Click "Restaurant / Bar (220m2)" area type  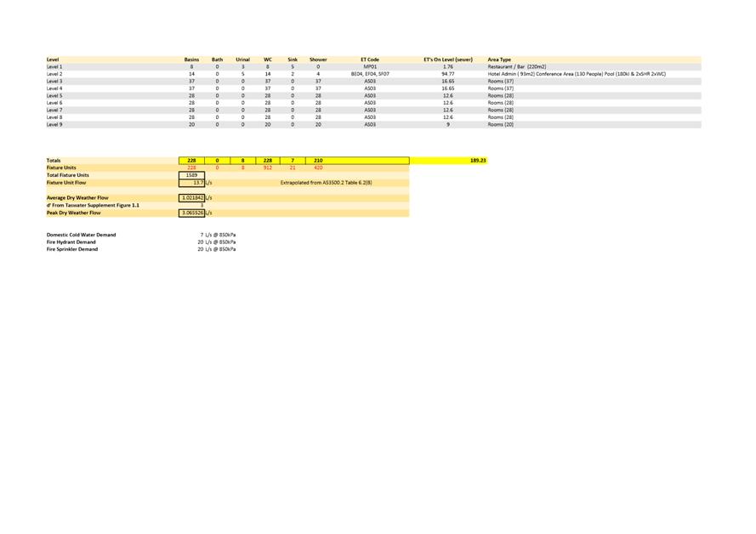pyautogui.click(x=517, y=67)
